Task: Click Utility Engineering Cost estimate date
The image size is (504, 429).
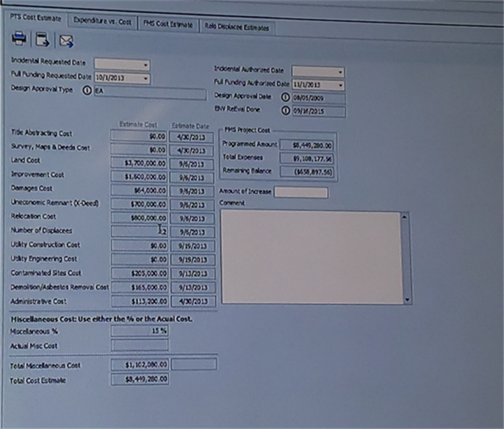Action: pyautogui.click(x=192, y=259)
